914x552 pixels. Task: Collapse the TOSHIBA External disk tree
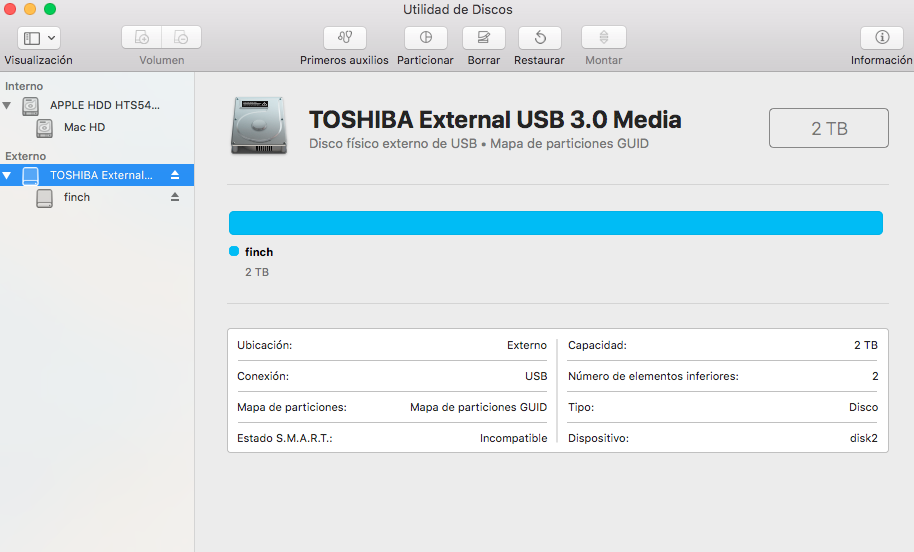(x=8, y=175)
